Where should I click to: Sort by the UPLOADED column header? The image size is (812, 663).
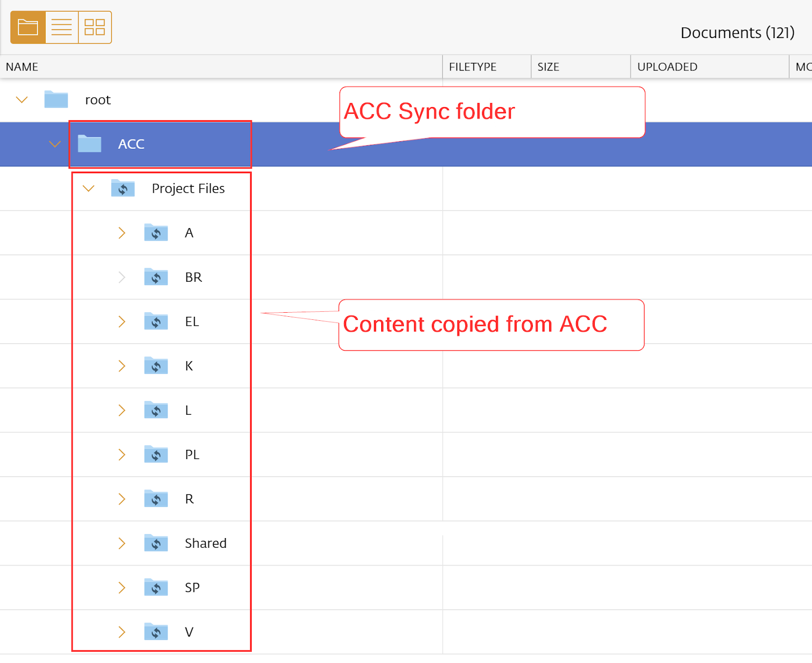point(667,67)
